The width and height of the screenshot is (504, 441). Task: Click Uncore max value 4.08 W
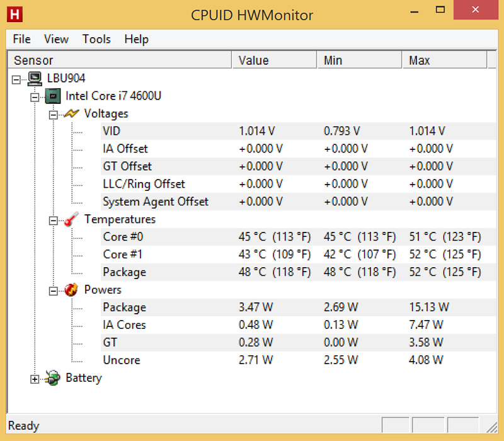[427, 360]
